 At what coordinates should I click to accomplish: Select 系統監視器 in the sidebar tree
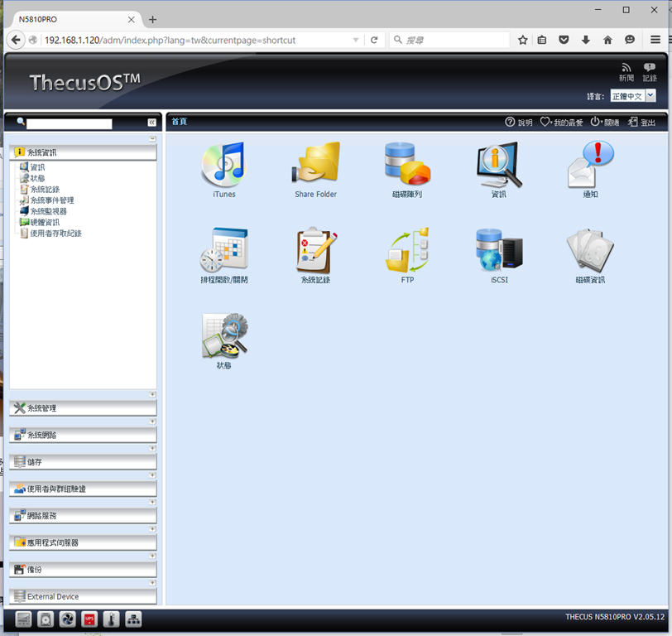(49, 211)
